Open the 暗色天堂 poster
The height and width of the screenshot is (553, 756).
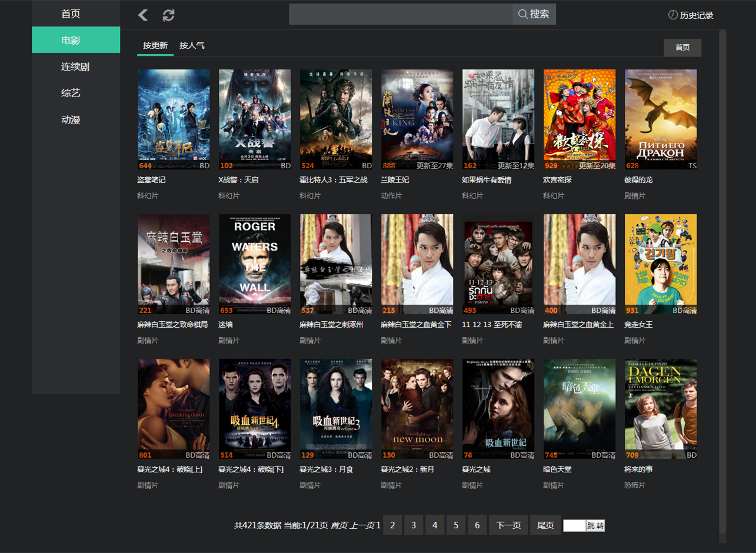coord(580,409)
